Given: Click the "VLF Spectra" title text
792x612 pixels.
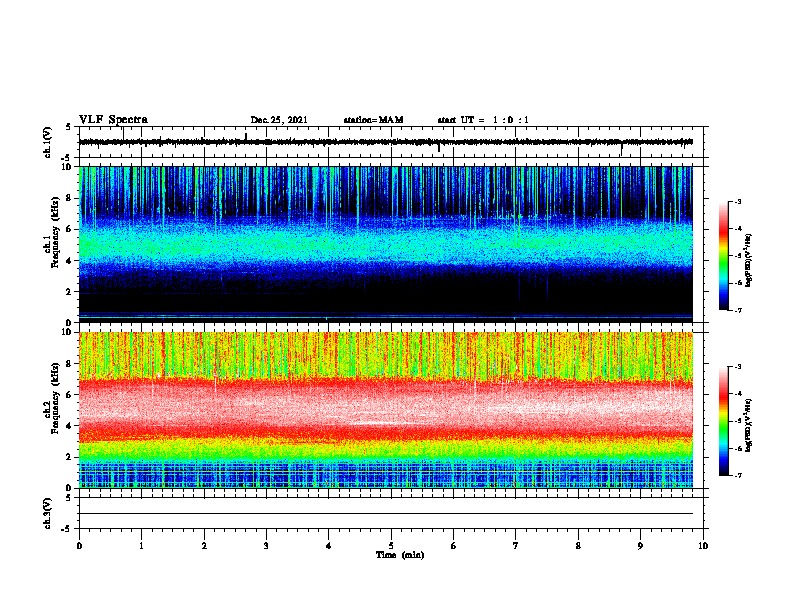Looking at the screenshot, I should click(x=113, y=120).
